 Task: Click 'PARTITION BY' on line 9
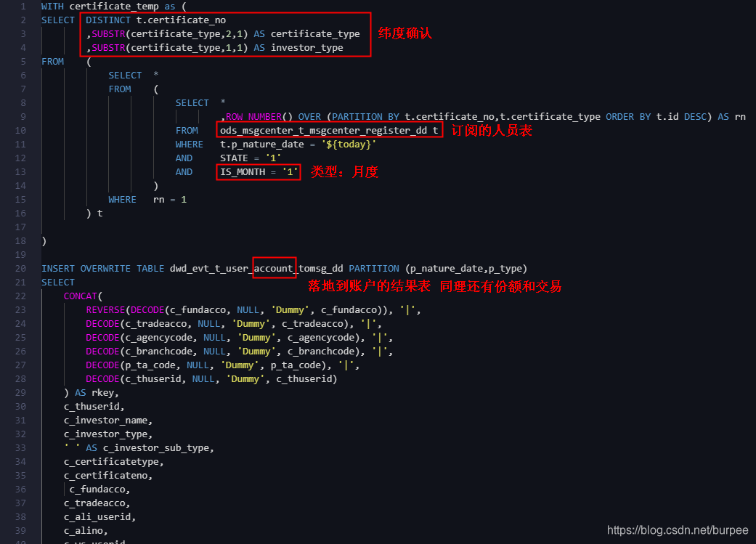(x=365, y=117)
